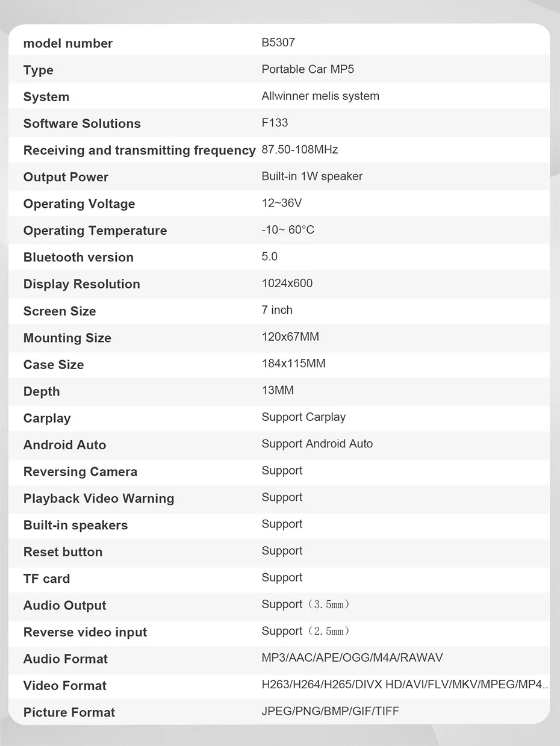Click the MP3/AAC/APE audio format list

(352, 658)
